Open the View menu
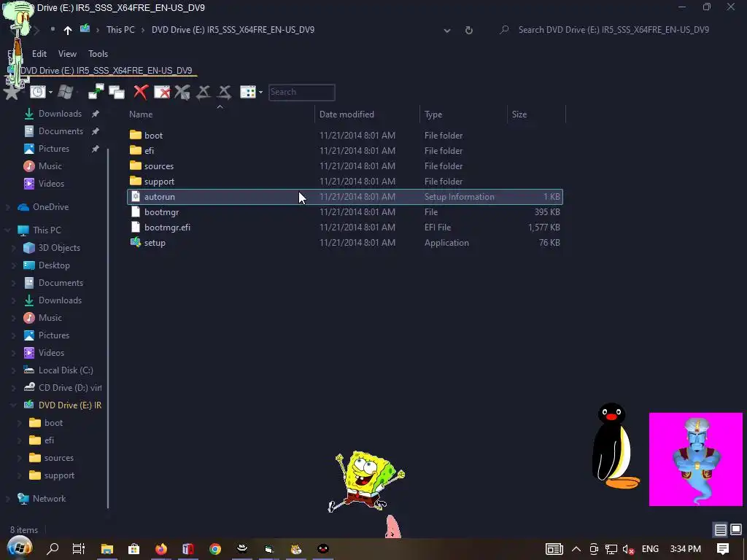The height and width of the screenshot is (560, 747). [67, 54]
